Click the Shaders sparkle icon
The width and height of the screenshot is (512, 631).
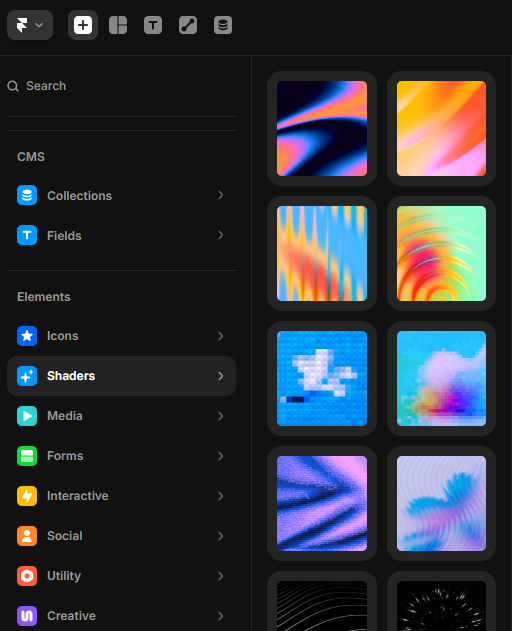pyautogui.click(x=27, y=376)
